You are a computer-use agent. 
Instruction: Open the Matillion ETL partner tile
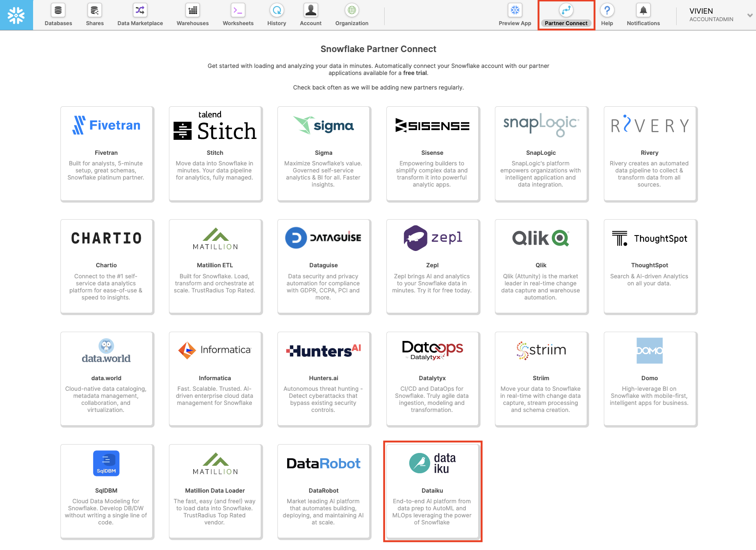(x=215, y=266)
